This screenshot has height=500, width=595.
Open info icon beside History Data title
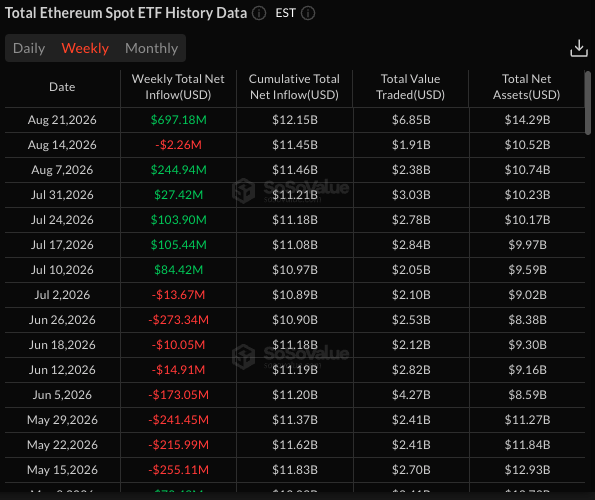tap(259, 13)
